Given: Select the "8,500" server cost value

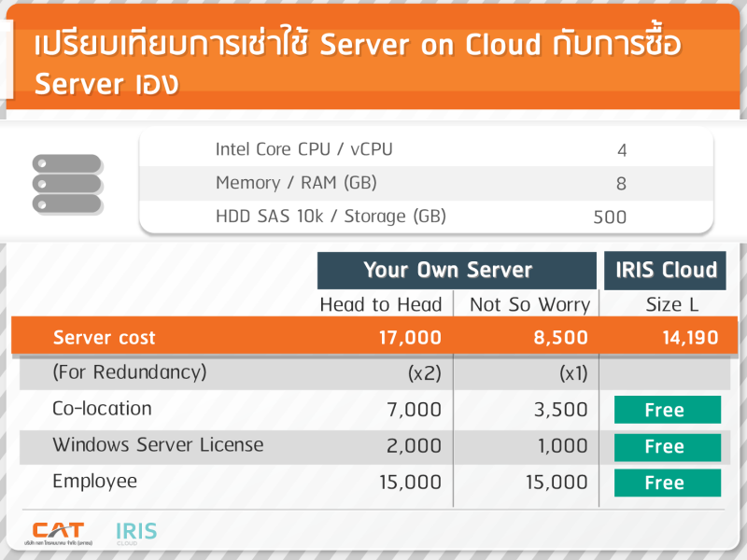Looking at the screenshot, I should pos(561,338).
